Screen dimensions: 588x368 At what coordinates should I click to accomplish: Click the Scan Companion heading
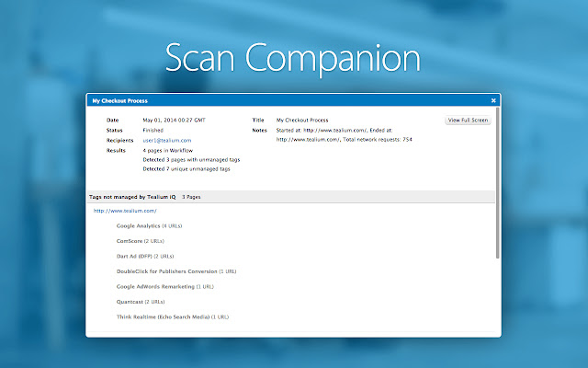click(293, 56)
